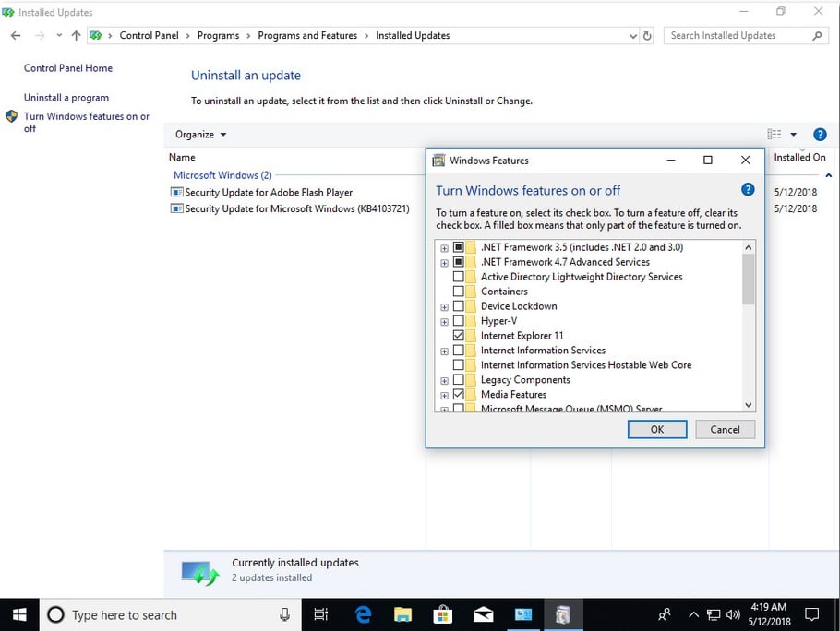Expand the Media Features node
Image resolution: width=840 pixels, height=631 pixels.
445,396
